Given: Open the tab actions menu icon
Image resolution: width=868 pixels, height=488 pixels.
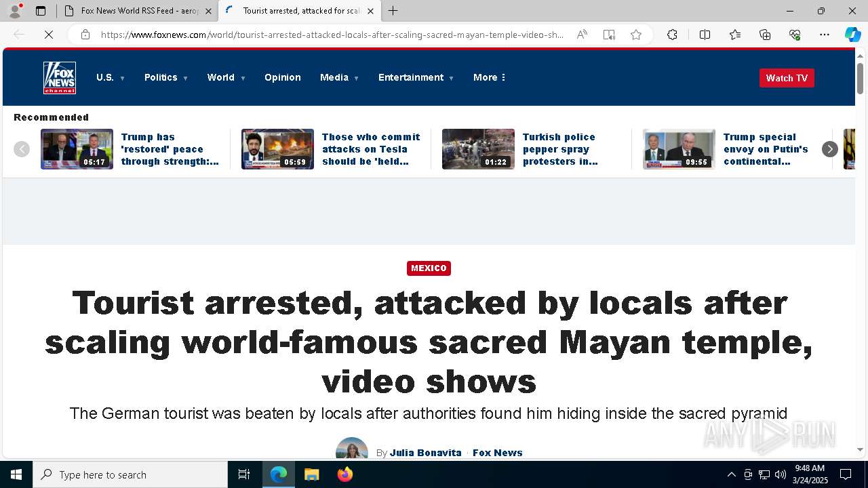Looking at the screenshot, I should click(x=41, y=11).
